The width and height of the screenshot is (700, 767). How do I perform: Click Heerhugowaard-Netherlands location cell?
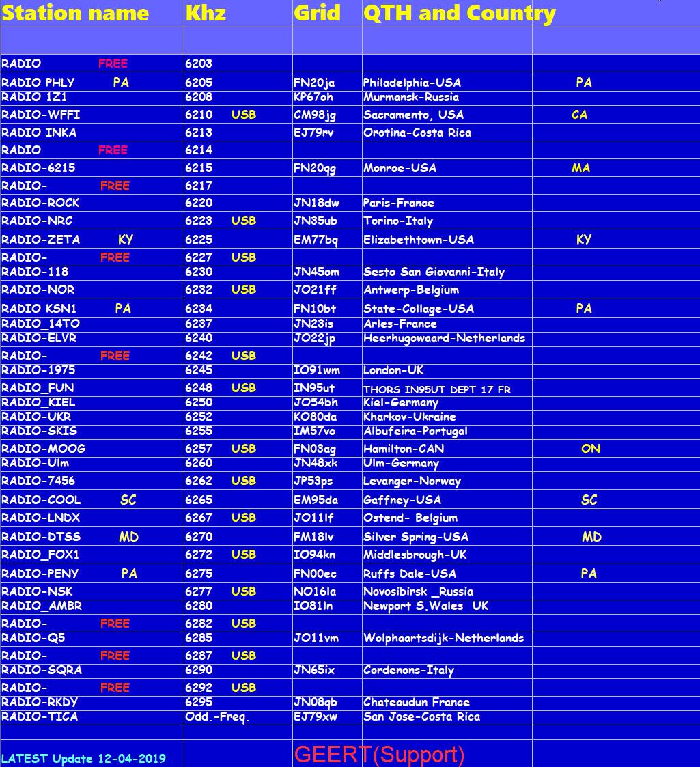coord(444,338)
